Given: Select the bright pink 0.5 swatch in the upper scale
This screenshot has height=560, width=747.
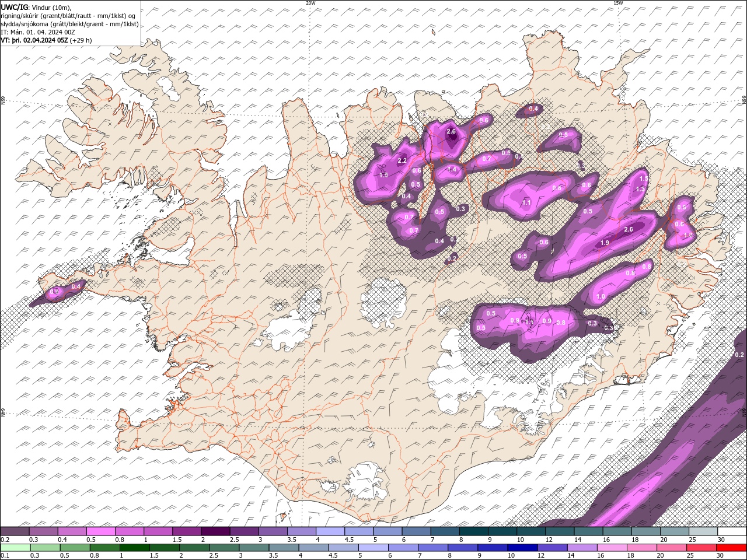Looking at the screenshot, I should click(100, 531).
